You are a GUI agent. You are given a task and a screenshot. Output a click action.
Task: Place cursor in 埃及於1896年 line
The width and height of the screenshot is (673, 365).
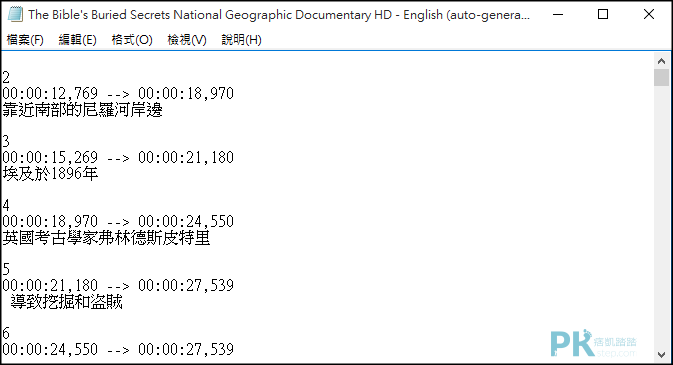pyautogui.click(x=50, y=173)
